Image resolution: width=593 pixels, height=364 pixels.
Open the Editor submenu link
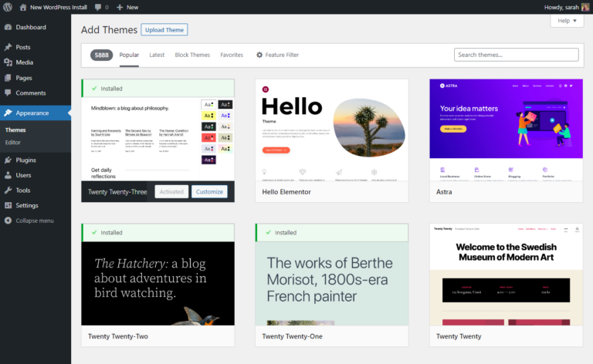click(x=13, y=143)
